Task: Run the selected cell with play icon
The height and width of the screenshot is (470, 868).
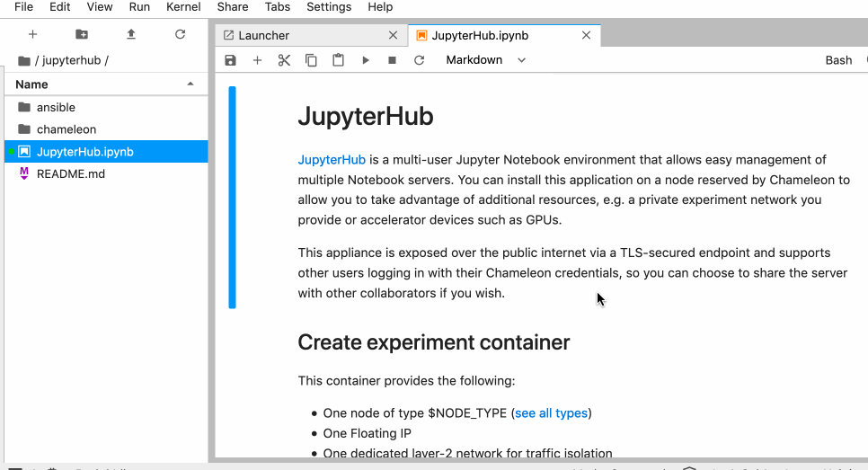Action: point(366,60)
